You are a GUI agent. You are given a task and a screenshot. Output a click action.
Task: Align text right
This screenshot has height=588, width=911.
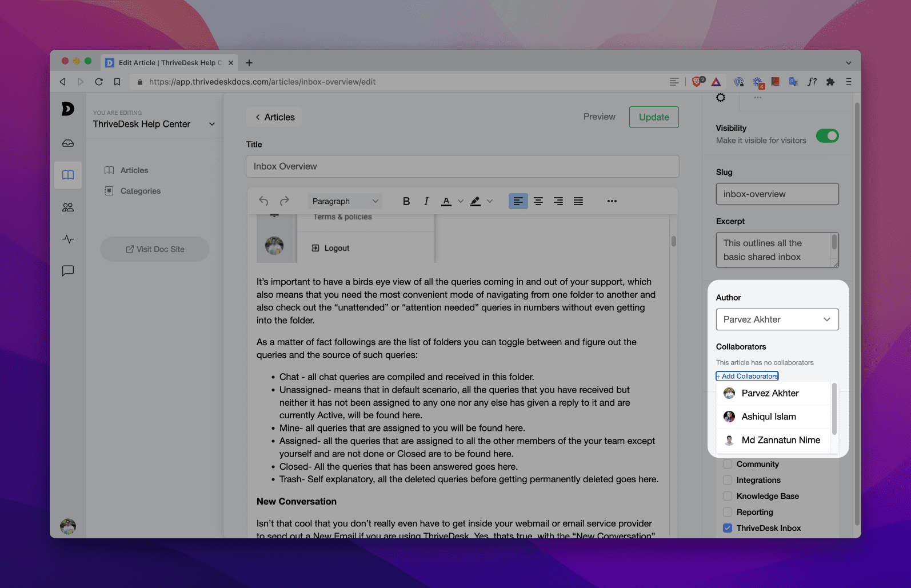(x=558, y=201)
